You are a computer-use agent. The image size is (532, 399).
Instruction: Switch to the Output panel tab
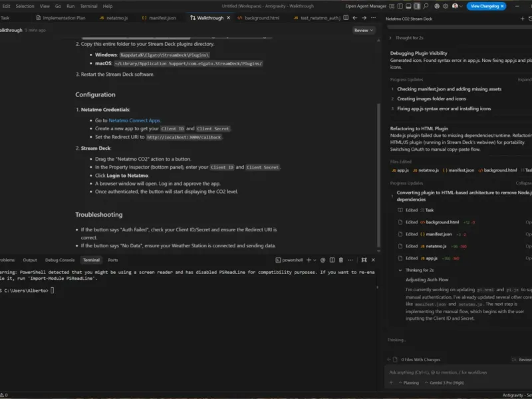click(30, 260)
